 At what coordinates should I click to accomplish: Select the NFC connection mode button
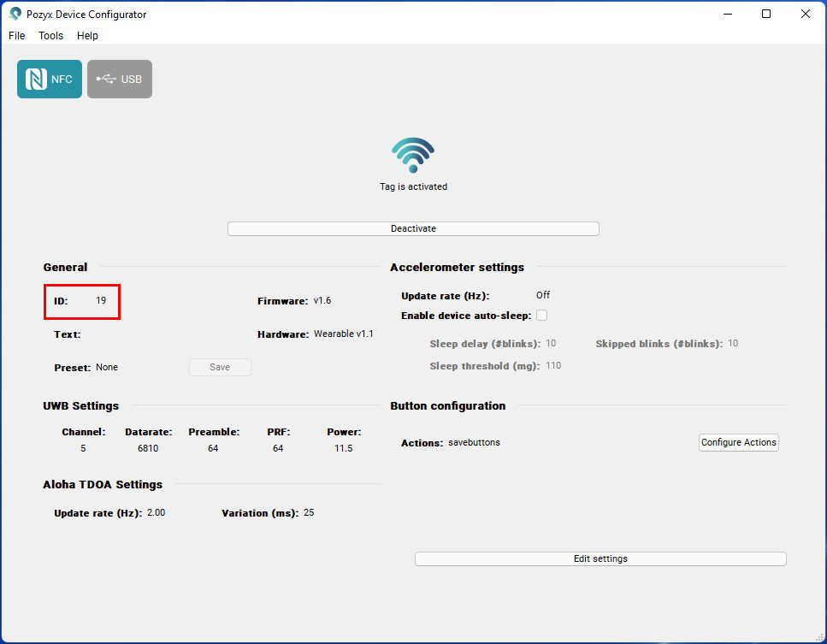click(50, 80)
